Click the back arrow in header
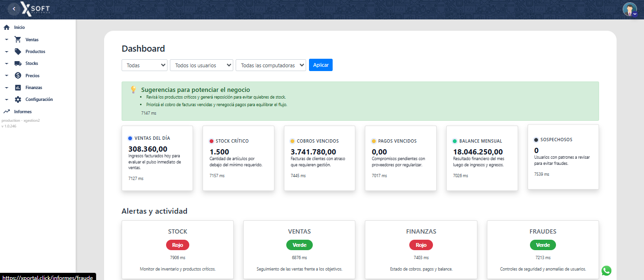644x280 pixels. [15, 9]
